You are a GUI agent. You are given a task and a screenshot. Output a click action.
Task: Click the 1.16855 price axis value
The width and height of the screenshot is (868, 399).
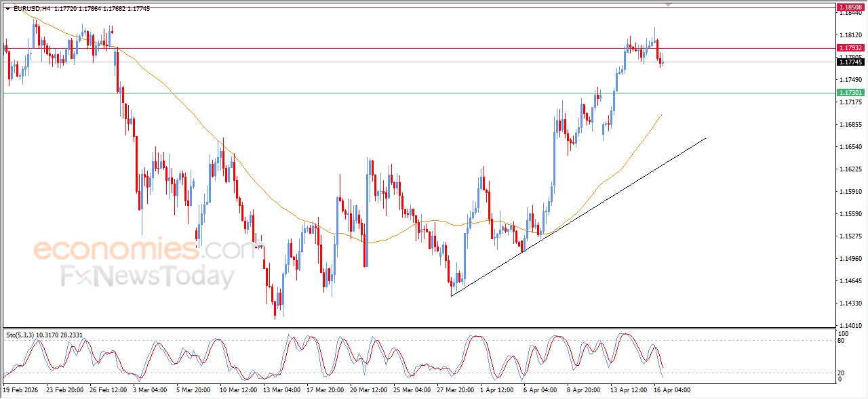coord(850,125)
